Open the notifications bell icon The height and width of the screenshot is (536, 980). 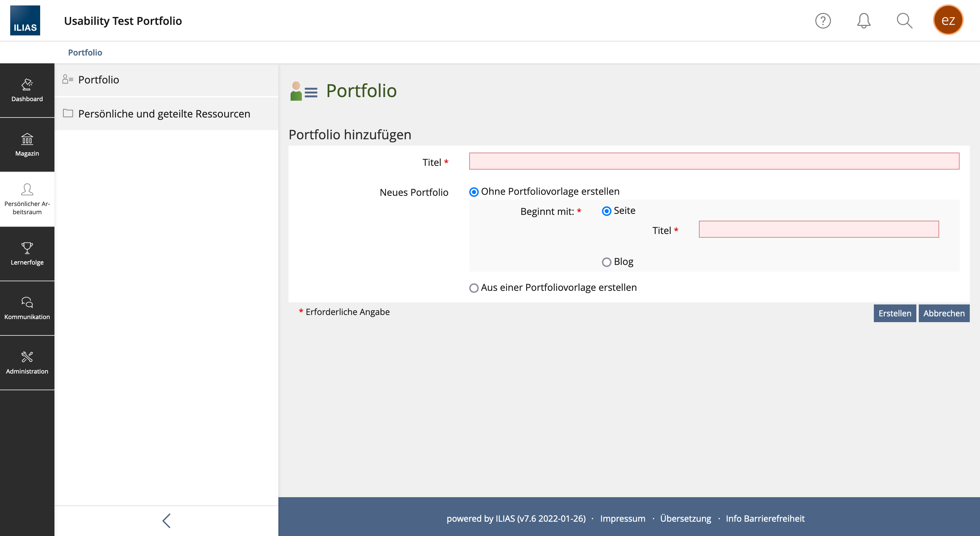tap(864, 20)
